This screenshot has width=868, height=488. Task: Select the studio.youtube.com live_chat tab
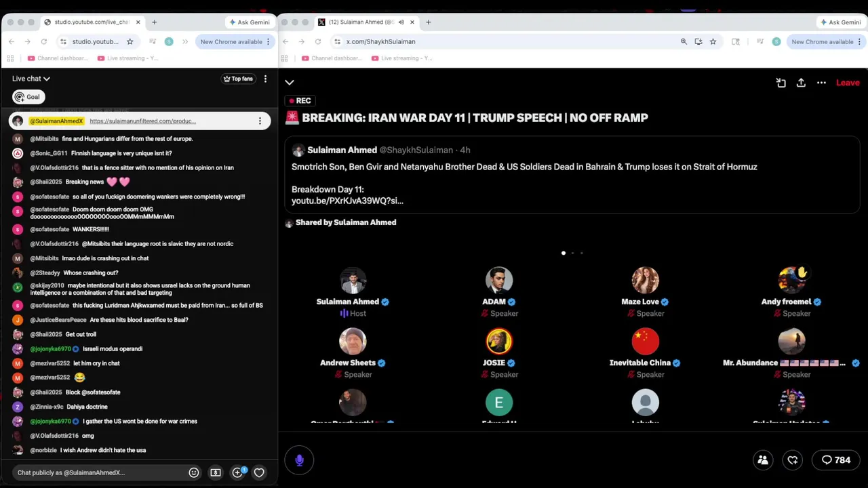pyautogui.click(x=92, y=22)
